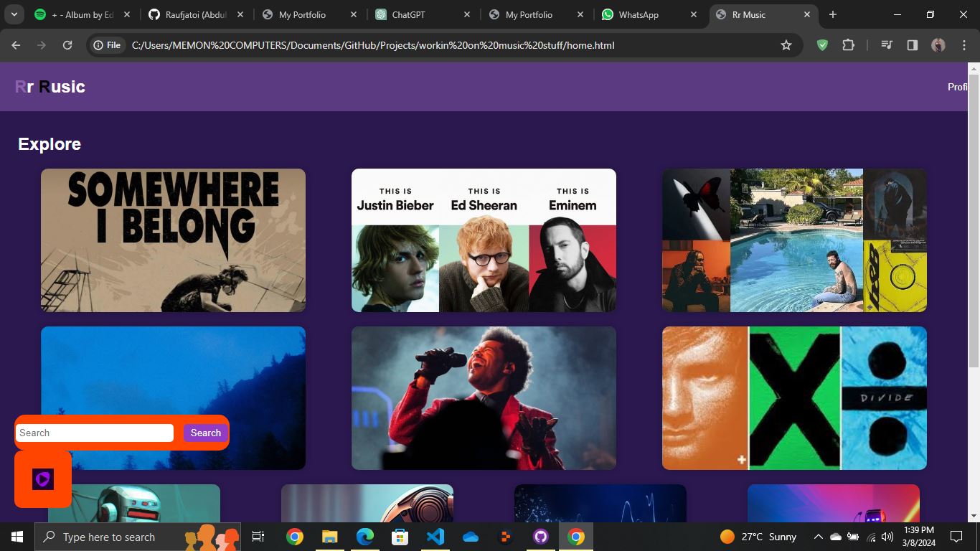Screen dimensions: 980x551
Task: Click the purple video icon in orange box
Action: pos(43,479)
